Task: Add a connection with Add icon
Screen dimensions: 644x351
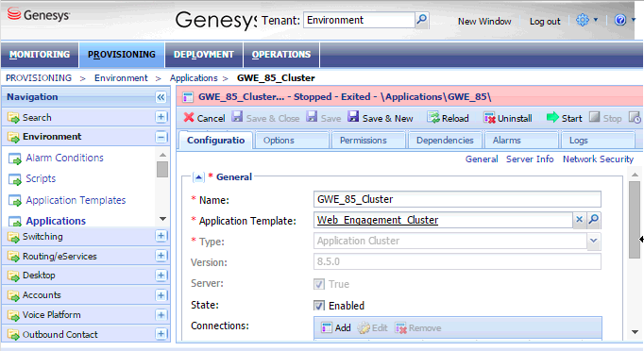Action: 327,327
